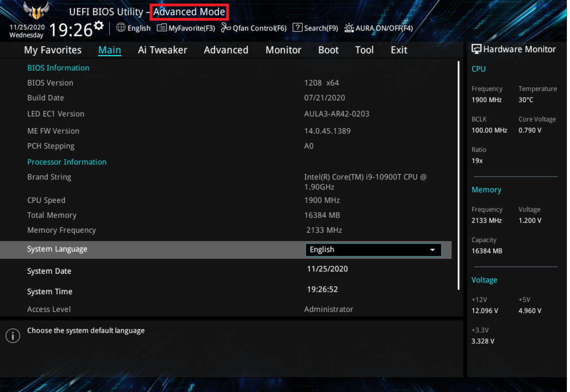Click CPU Temperature 30°C reading
570x392 pixels.
(526, 100)
